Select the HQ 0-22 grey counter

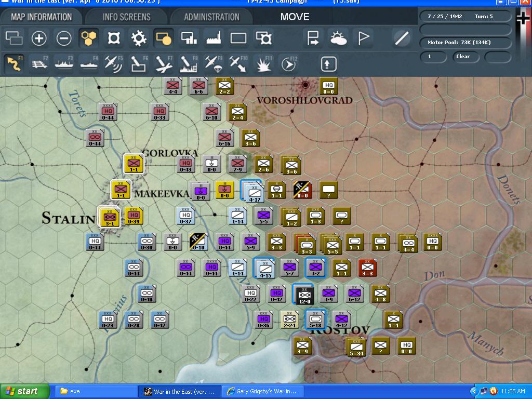(251, 294)
